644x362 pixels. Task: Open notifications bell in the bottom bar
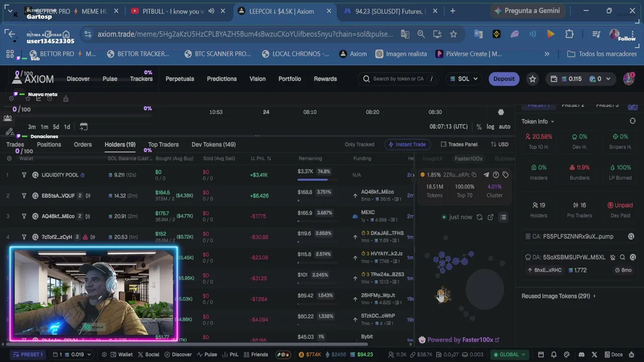click(554, 354)
